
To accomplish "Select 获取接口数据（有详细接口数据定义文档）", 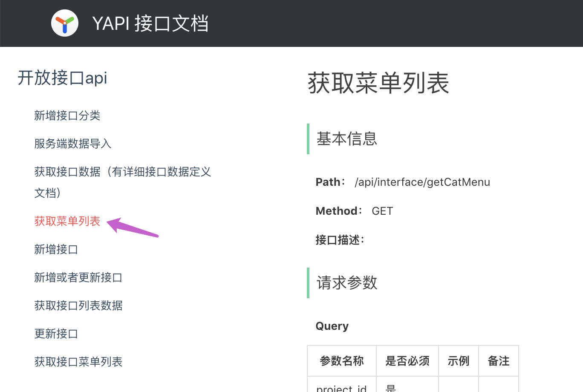I will click(x=122, y=172).
